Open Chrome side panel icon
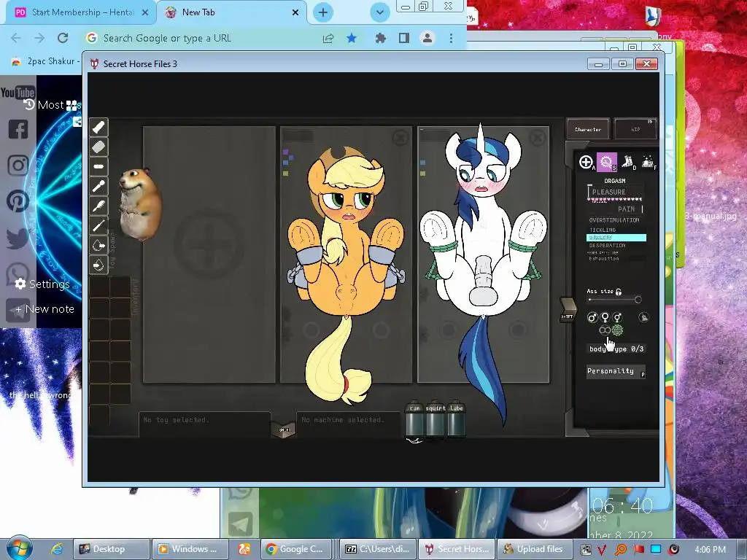The height and width of the screenshot is (560, 747). pos(404,38)
